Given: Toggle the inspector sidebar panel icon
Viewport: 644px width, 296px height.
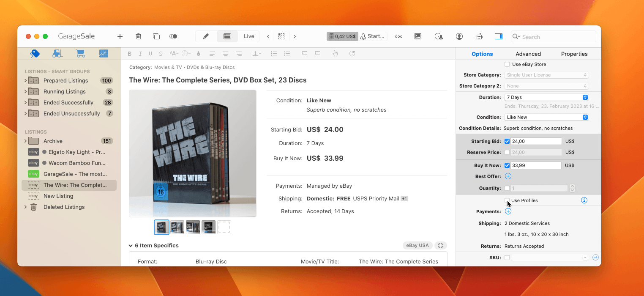Looking at the screenshot, I should 499,36.
